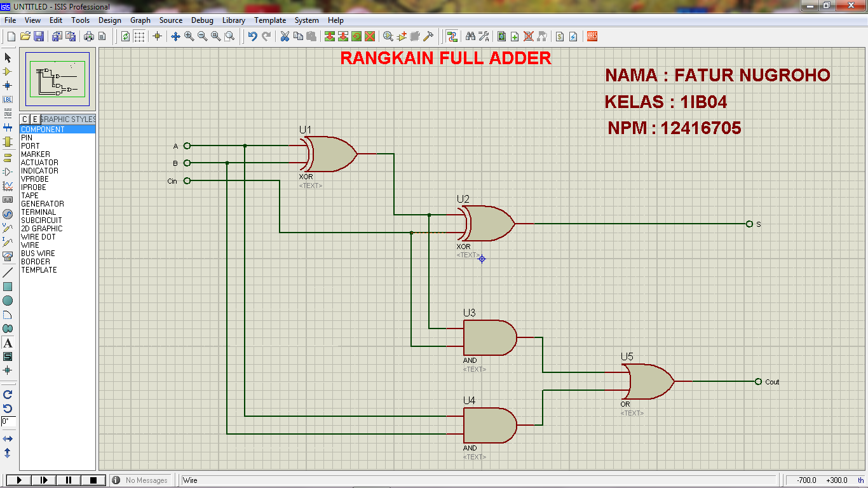Rotate clockwise with the rotate button
Viewport: 868px width, 488px height.
[8, 394]
